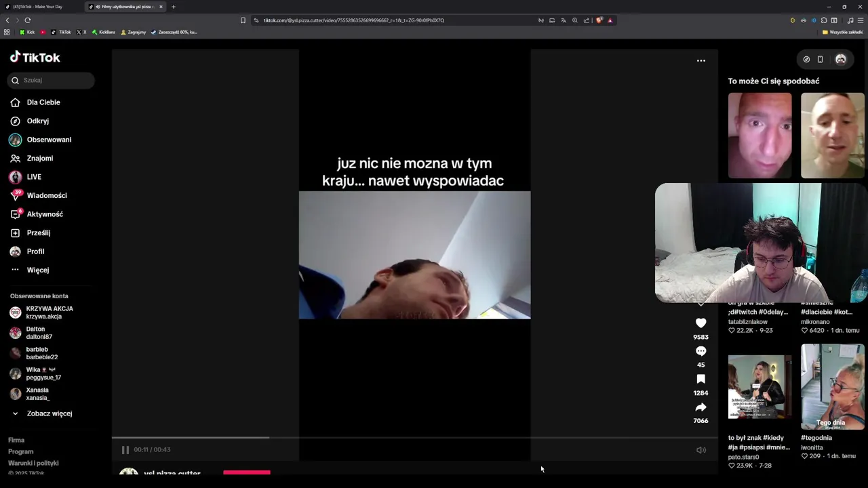Image resolution: width=868 pixels, height=488 pixels.
Task: Click the translate page icon
Action: click(x=563, y=20)
